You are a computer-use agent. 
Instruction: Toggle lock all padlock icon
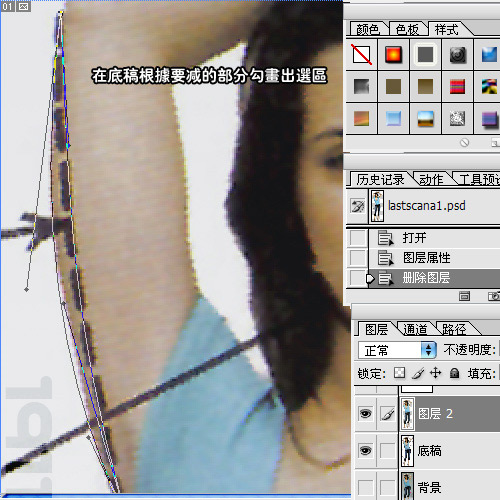[x=454, y=373]
